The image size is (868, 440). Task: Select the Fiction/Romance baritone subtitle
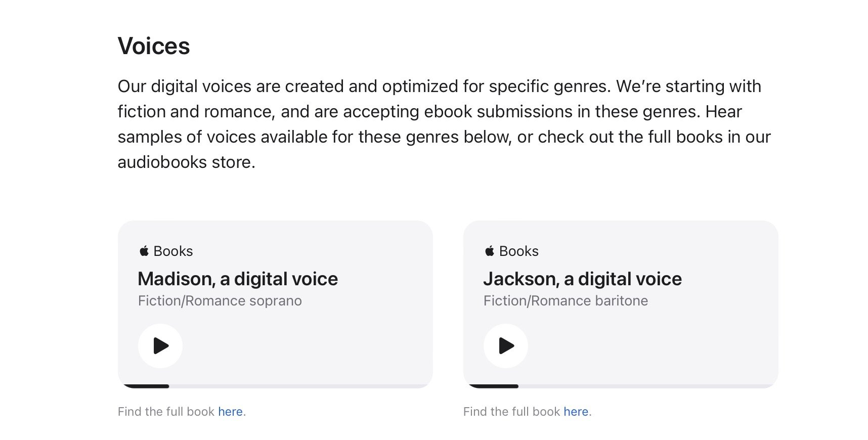coord(566,301)
